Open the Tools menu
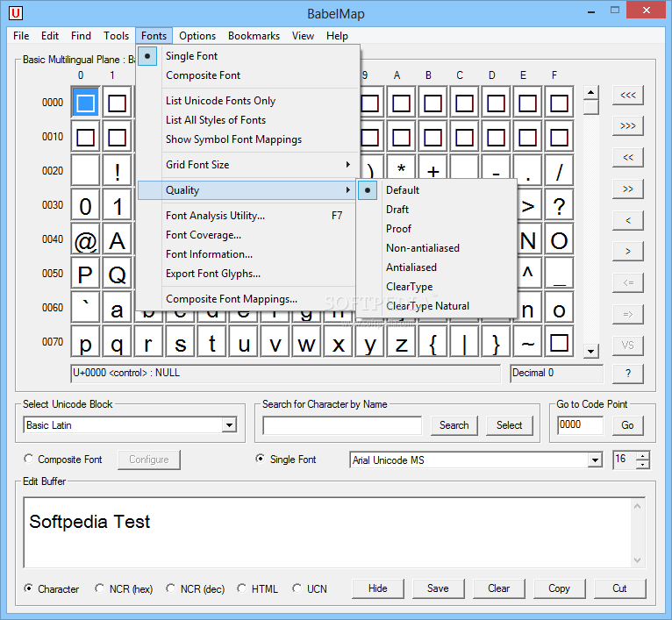Screen dimensions: 672x620 point(116,36)
